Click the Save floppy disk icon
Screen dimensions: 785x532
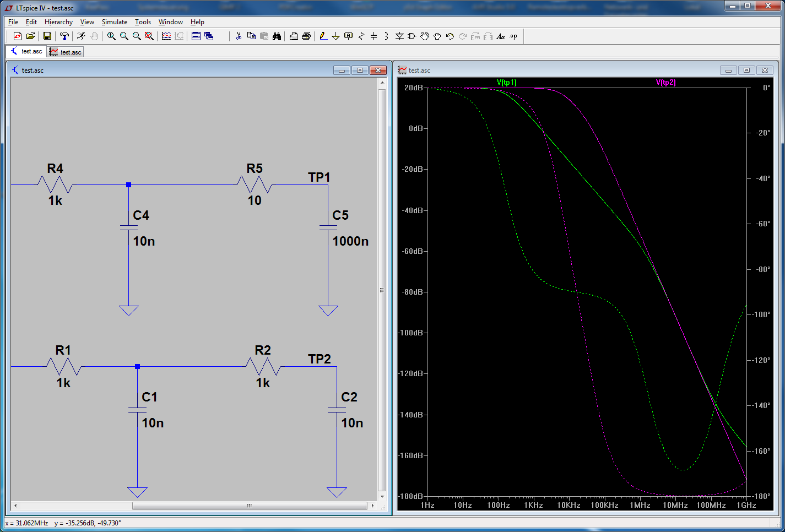47,36
